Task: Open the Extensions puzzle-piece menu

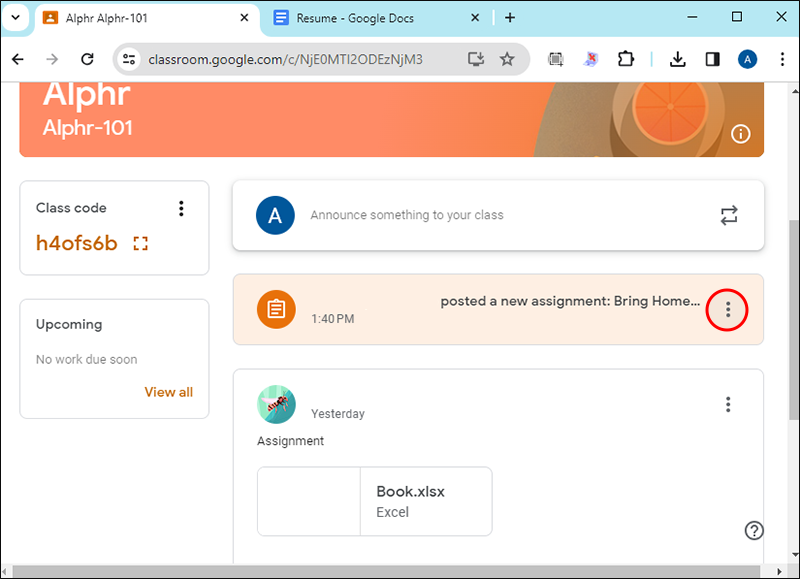Action: [626, 59]
